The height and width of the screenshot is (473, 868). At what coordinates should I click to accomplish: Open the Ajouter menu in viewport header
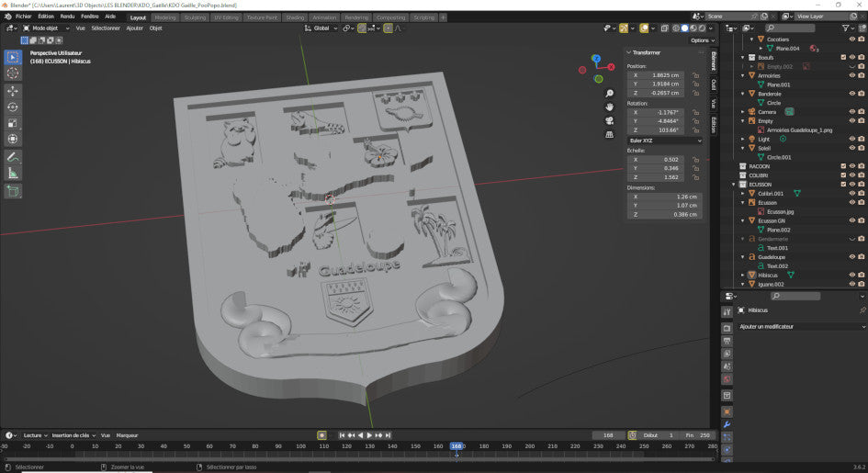click(134, 28)
